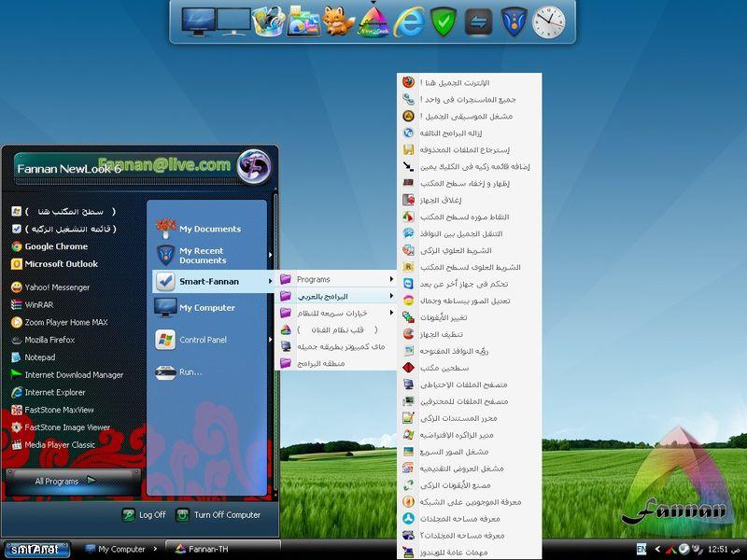The height and width of the screenshot is (560, 747).
Task: Click the Start button on the taskbar
Action: tap(36, 549)
